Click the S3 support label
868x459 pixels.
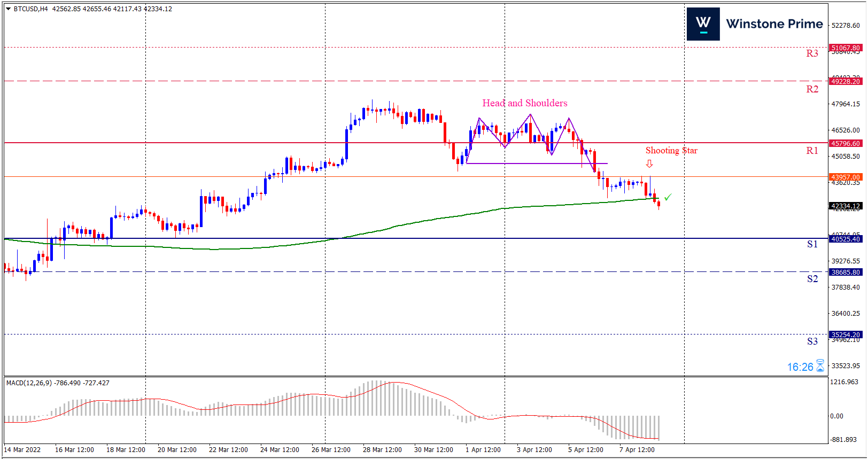point(812,341)
